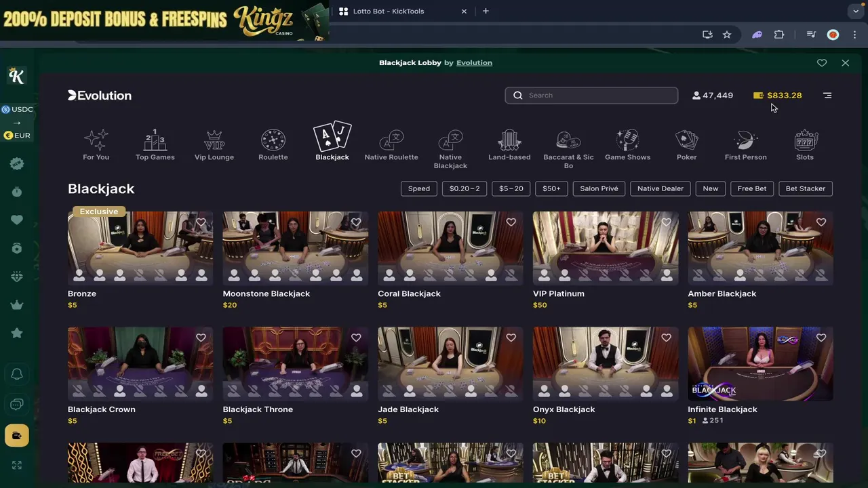868x488 pixels.
Task: Apply the Salon Privé filter
Action: [599, 188]
